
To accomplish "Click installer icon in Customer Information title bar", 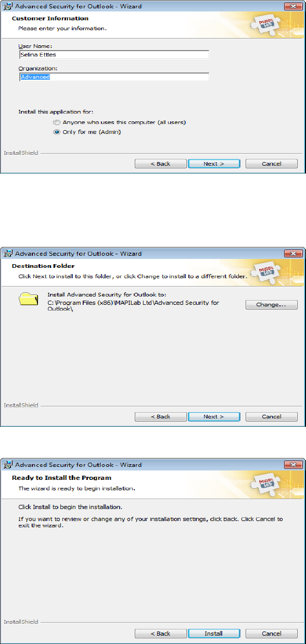I will (x=8, y=6).
